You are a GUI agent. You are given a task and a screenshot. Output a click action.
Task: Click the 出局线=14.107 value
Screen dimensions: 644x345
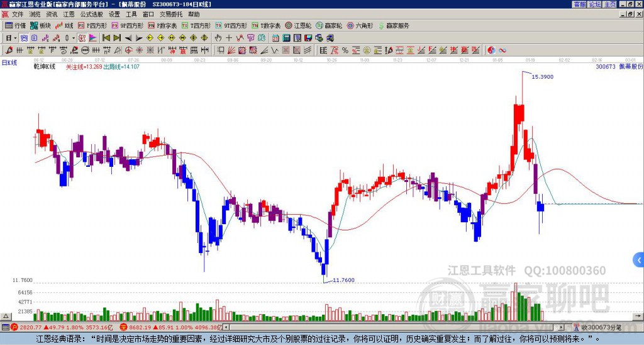coord(121,66)
